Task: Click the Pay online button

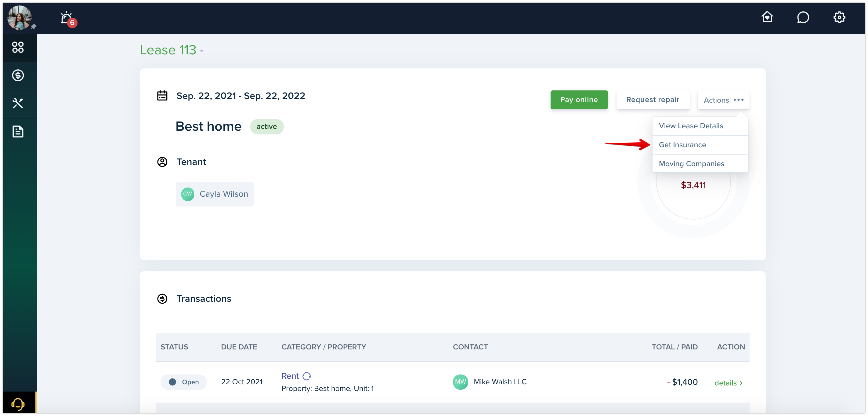Action: click(x=579, y=100)
